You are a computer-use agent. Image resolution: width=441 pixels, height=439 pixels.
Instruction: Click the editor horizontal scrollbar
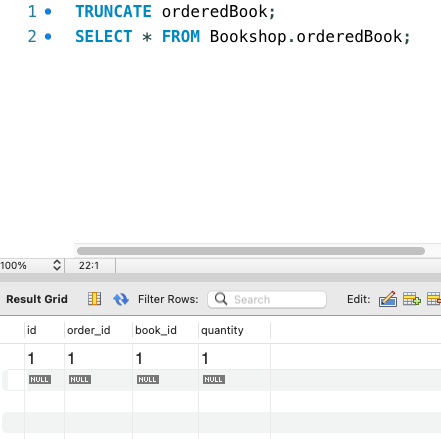click(251, 251)
